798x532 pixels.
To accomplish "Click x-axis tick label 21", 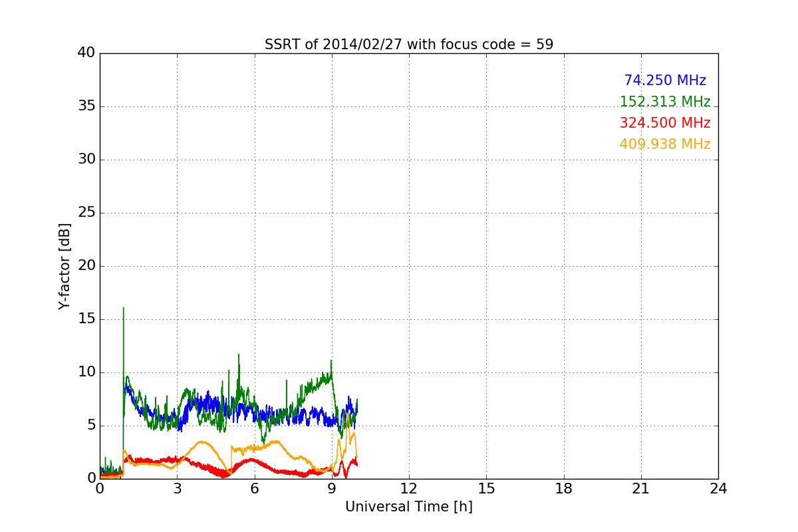I will pos(641,489).
